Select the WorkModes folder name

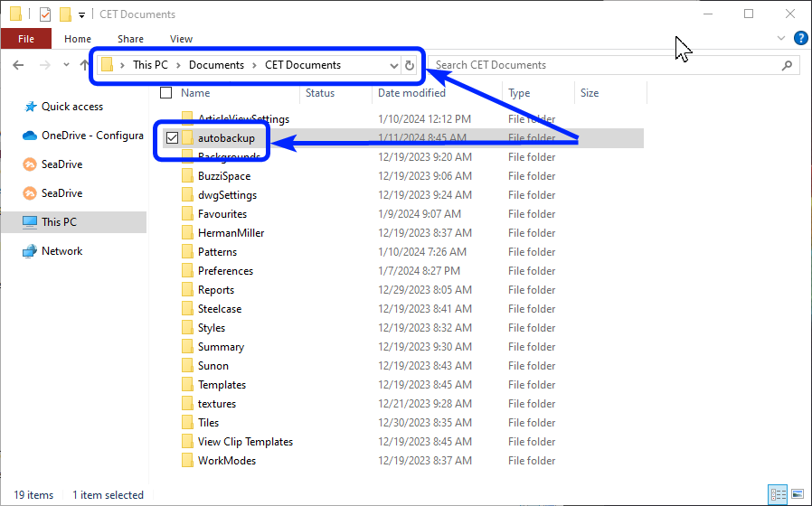[x=227, y=461]
